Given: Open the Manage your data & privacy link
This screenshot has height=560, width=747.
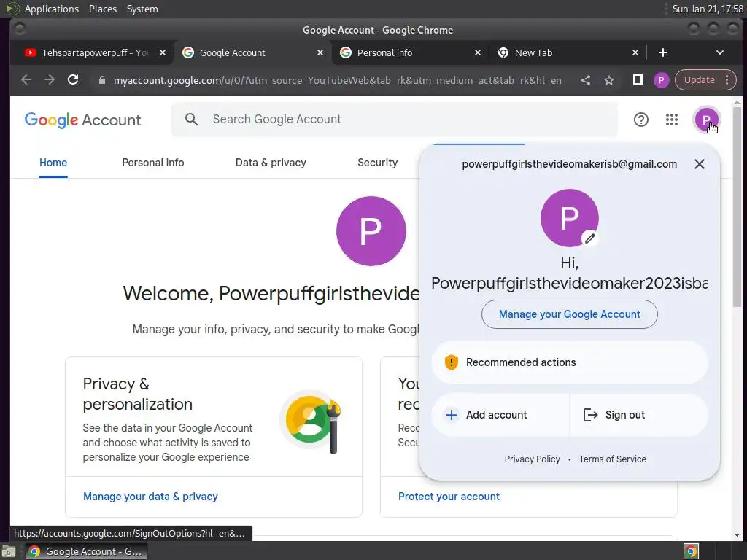Looking at the screenshot, I should (150, 497).
